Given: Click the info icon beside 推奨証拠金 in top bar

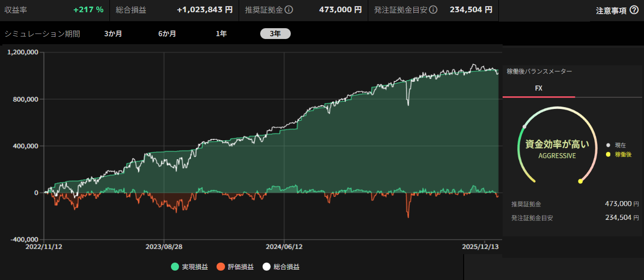Looking at the screenshot, I should (289, 10).
